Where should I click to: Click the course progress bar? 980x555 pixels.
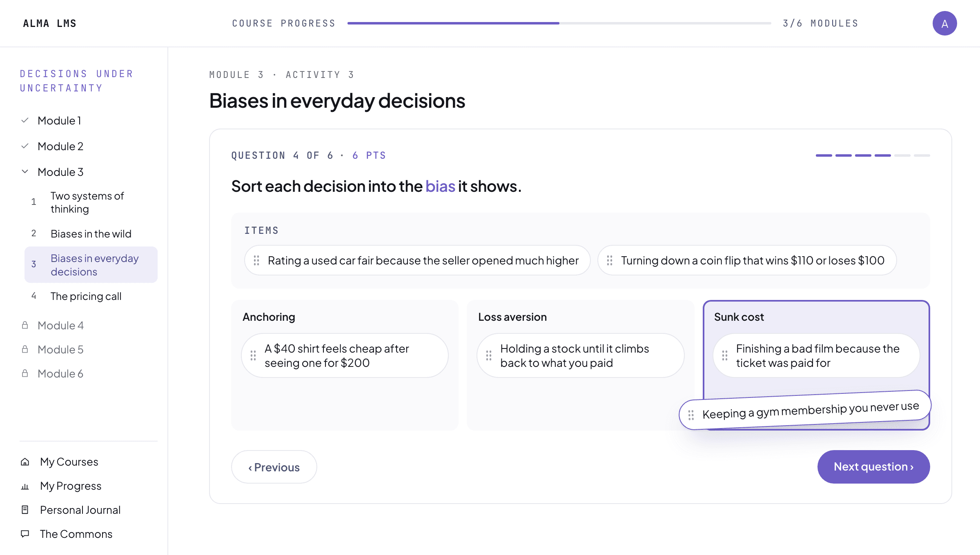click(559, 23)
